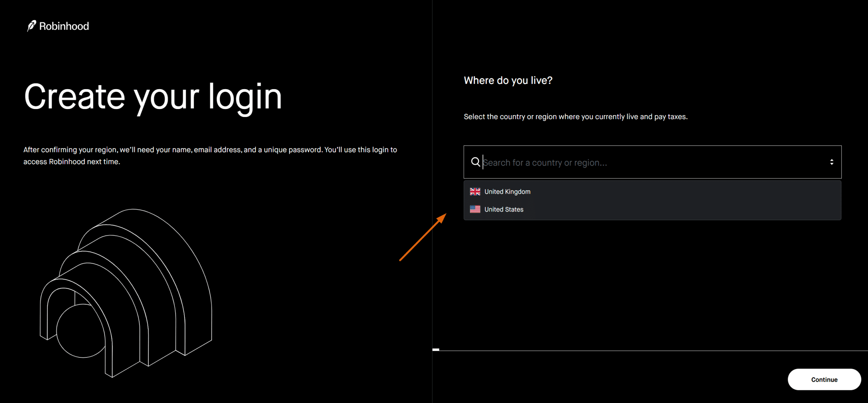Click the Robinhood wordmark text
The height and width of the screenshot is (403, 868).
pyautogui.click(x=64, y=26)
